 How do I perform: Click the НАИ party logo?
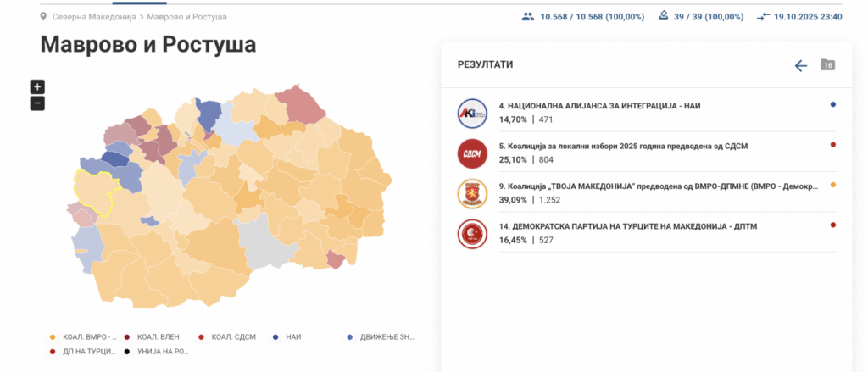point(472,111)
